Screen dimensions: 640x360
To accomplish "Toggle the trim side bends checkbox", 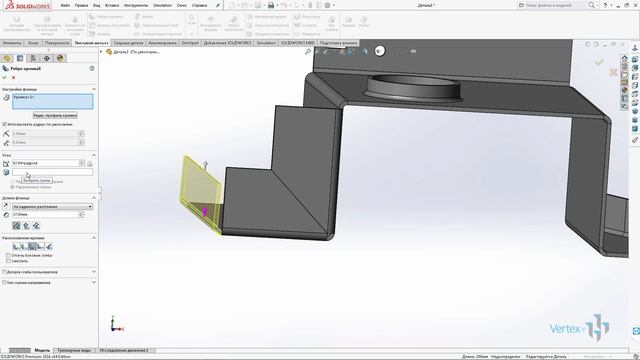I will point(8,255).
